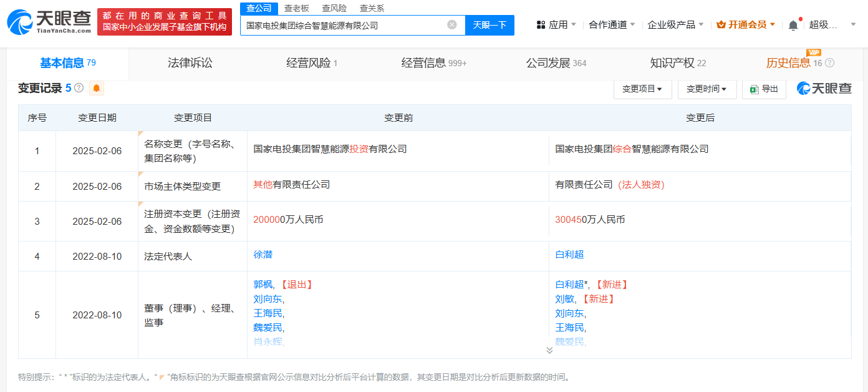
Task: Switch to the 法律诉讼 tab
Action: (x=190, y=63)
